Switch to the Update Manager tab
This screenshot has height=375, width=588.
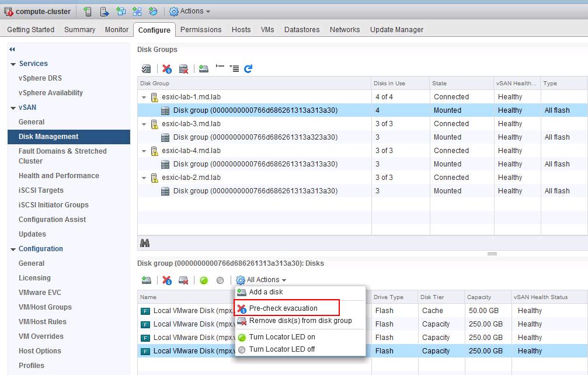click(396, 30)
